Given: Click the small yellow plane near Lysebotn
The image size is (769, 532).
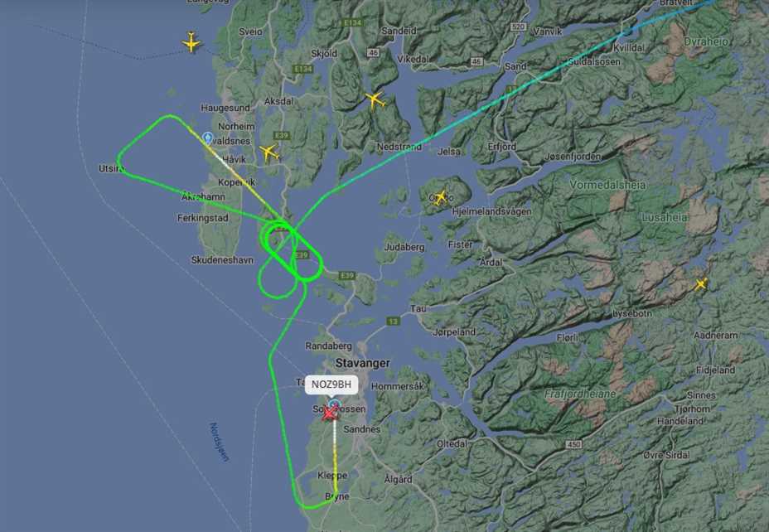Looking at the screenshot, I should click(701, 284).
